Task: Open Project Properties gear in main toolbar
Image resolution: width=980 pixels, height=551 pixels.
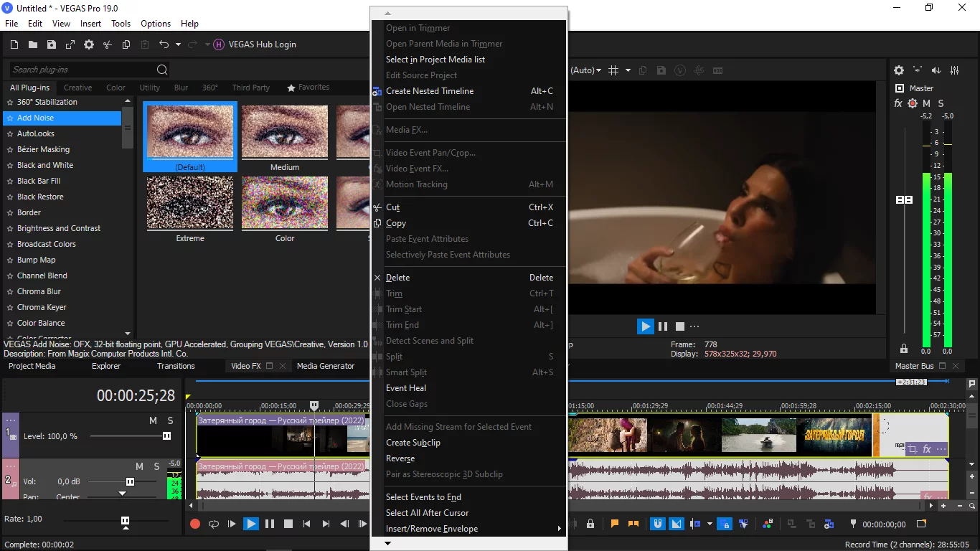Action: point(89,44)
